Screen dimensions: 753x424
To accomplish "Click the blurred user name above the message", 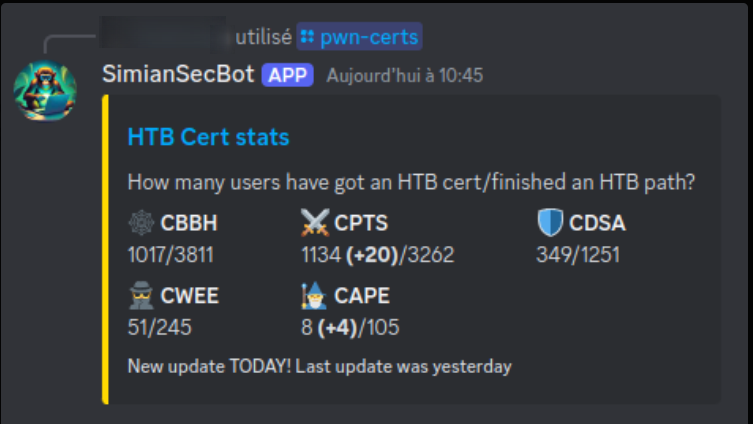I will [165, 36].
